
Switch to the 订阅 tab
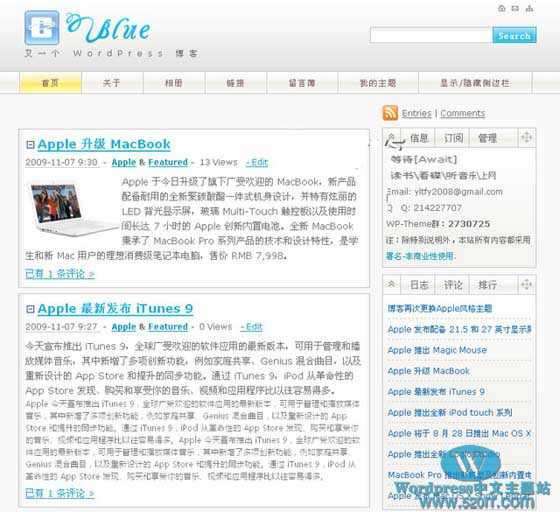click(x=453, y=138)
